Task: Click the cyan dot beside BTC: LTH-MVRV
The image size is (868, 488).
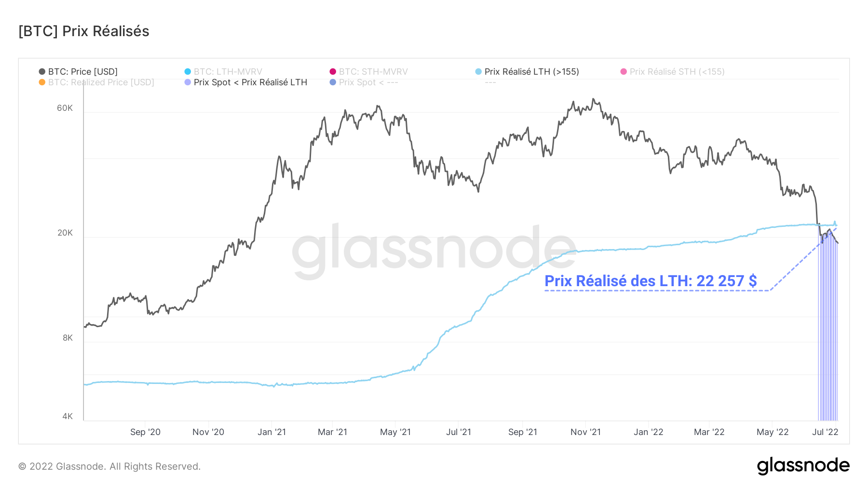Action: click(188, 72)
